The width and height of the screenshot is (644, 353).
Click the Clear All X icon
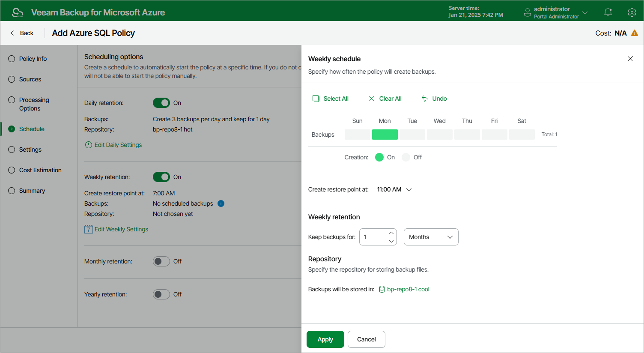pyautogui.click(x=372, y=99)
